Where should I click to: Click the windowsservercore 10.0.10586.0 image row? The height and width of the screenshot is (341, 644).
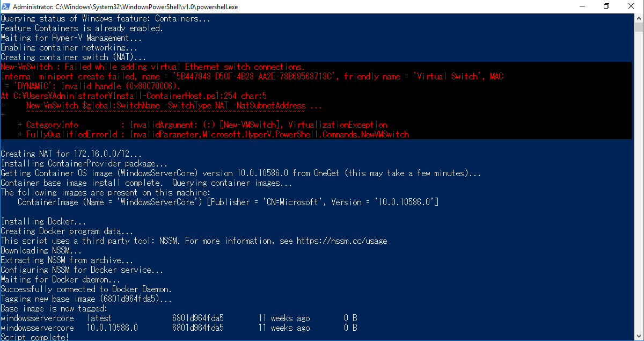tap(179, 328)
